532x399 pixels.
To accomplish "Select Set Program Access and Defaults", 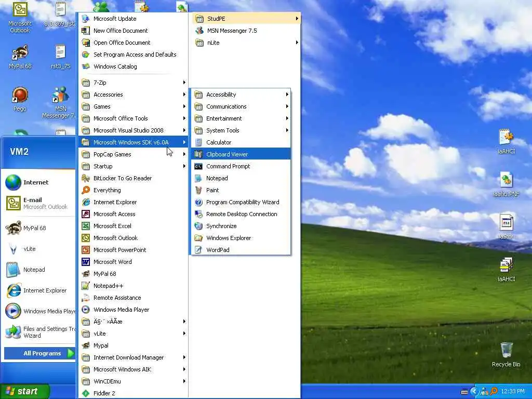I will (x=134, y=55).
